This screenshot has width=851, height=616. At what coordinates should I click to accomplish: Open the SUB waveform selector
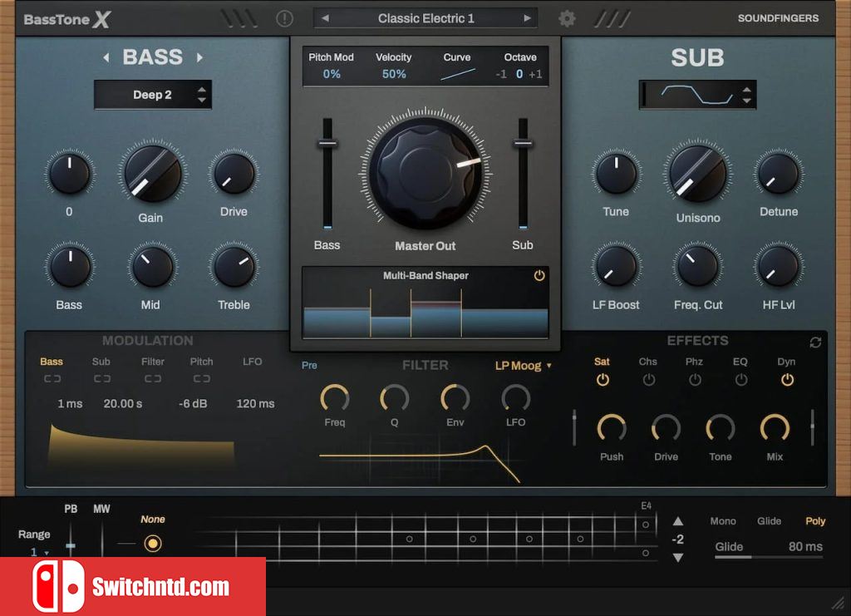coord(697,95)
